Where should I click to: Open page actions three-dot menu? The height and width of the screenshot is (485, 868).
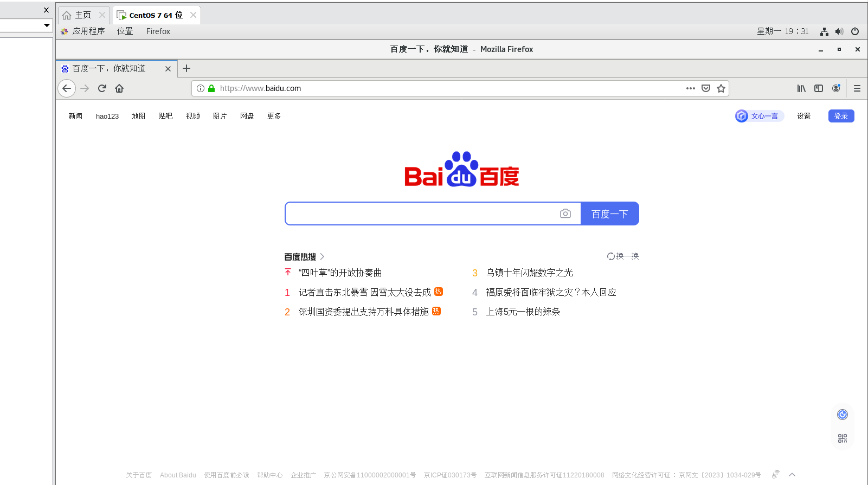coord(690,88)
